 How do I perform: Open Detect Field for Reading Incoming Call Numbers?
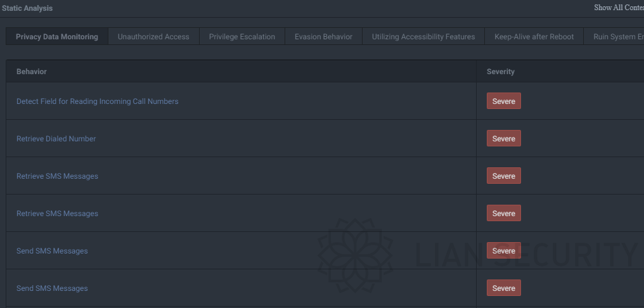pyautogui.click(x=98, y=101)
